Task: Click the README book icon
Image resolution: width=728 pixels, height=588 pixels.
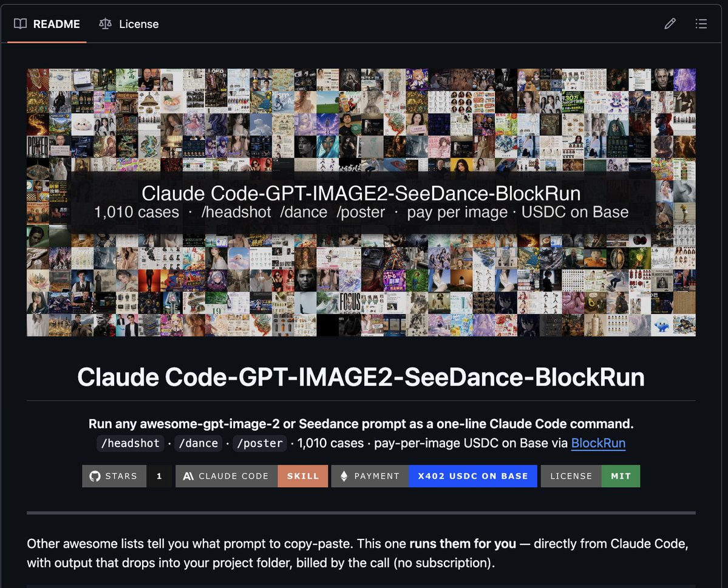Action: [20, 24]
